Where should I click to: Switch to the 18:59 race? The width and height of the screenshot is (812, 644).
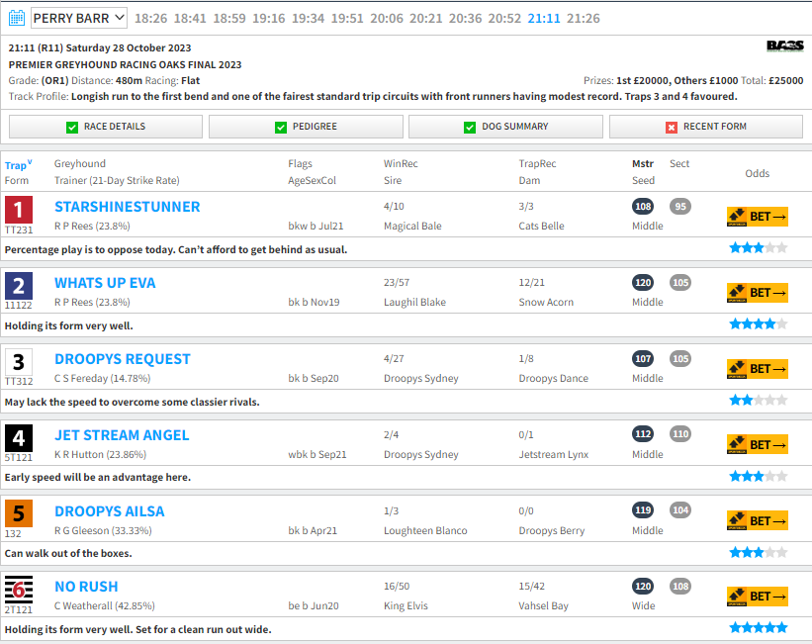coord(229,19)
